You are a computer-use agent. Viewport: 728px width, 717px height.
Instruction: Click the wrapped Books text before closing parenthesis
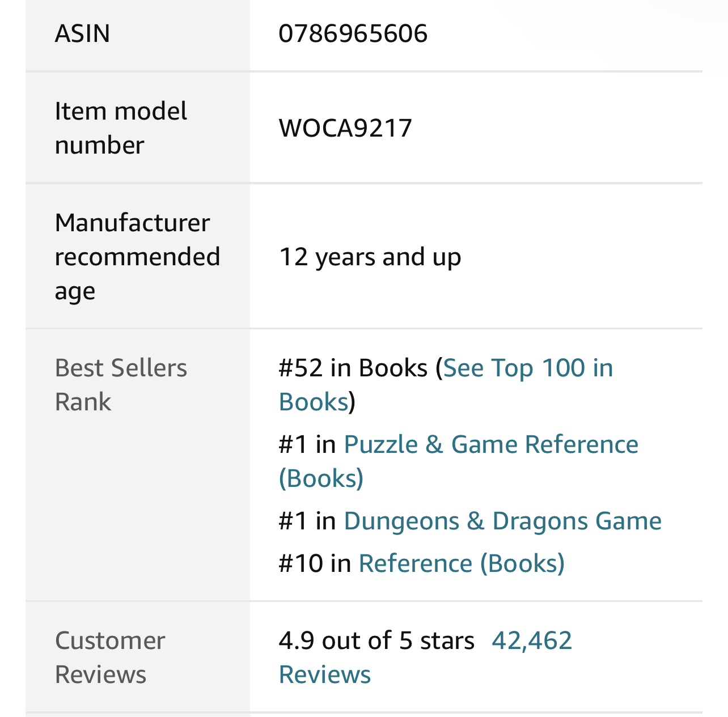click(314, 402)
